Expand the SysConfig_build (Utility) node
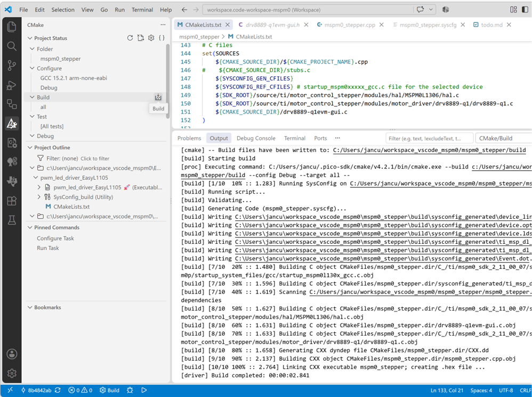Image resolution: width=532 pixels, height=397 pixels. (x=39, y=197)
